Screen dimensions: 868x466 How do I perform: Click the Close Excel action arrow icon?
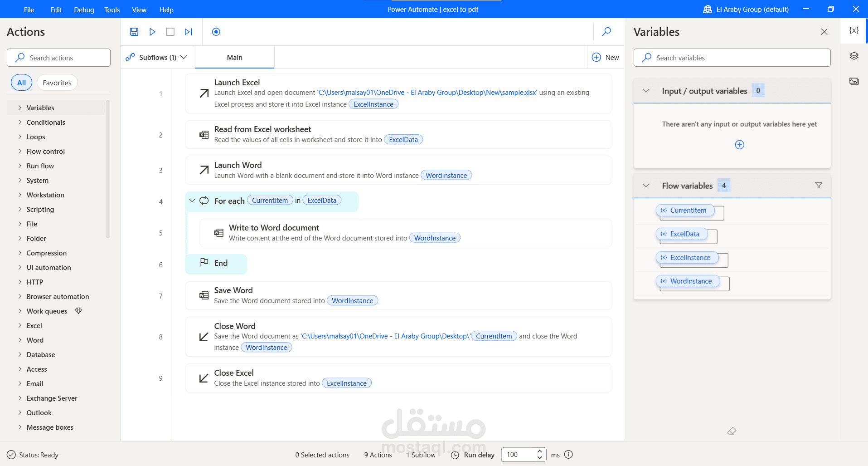(204, 378)
